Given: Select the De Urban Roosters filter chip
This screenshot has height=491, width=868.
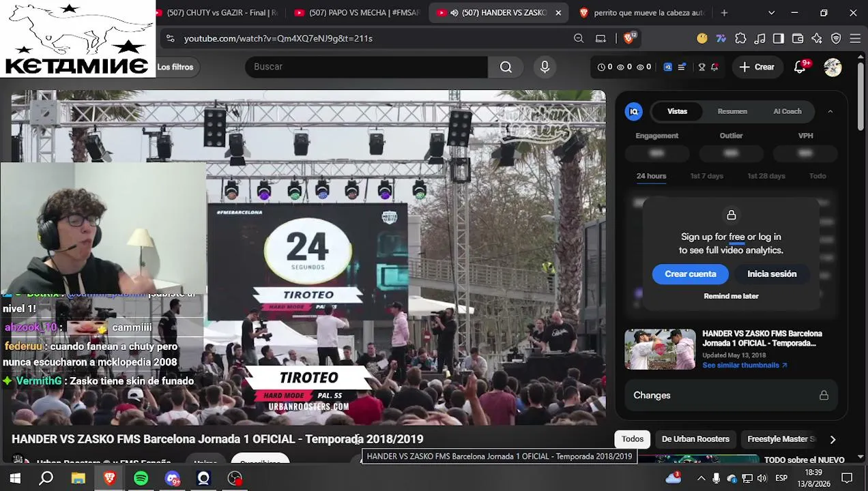Looking at the screenshot, I should coord(695,439).
